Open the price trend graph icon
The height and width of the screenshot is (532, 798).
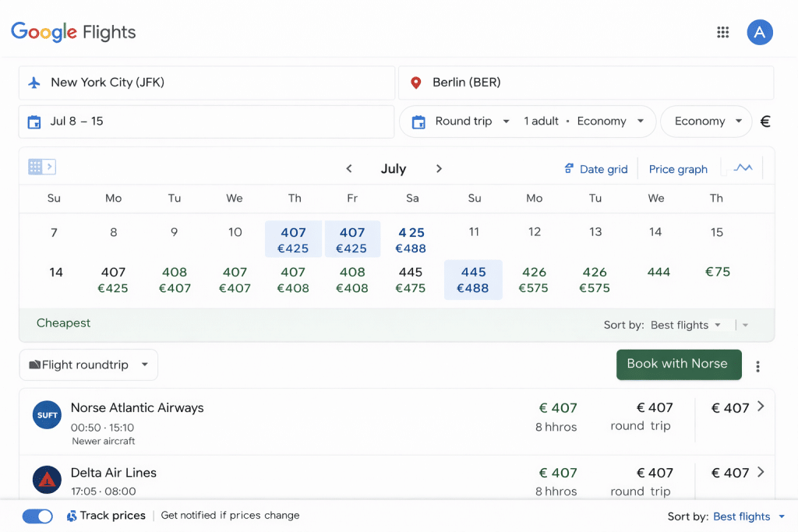(743, 167)
